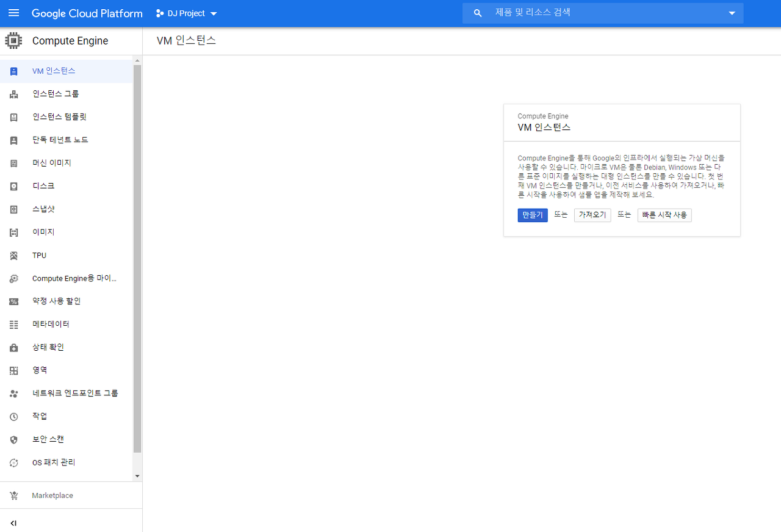The width and height of the screenshot is (781, 532).
Task: Click the 작업 clock icon
Action: click(x=14, y=417)
